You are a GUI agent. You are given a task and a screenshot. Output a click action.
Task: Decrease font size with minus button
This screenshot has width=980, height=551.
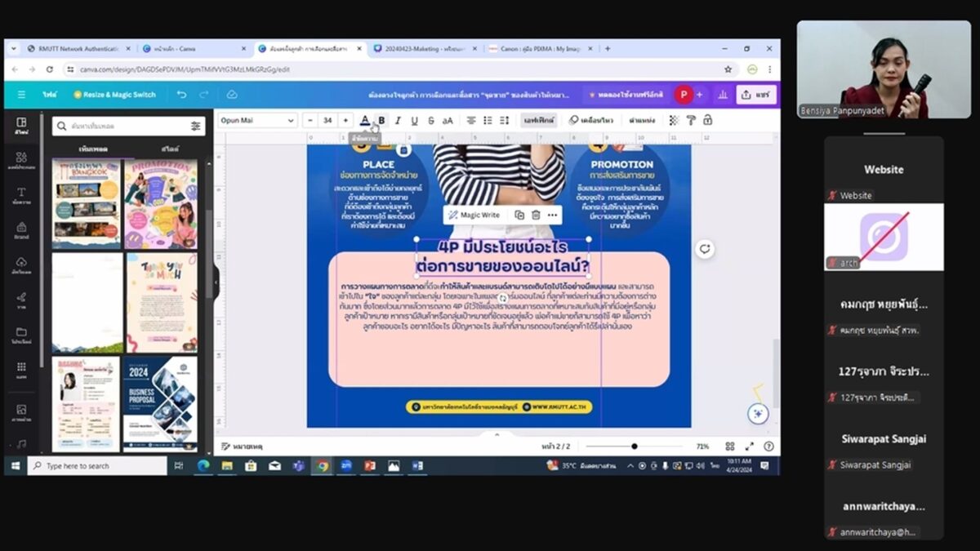coord(310,120)
